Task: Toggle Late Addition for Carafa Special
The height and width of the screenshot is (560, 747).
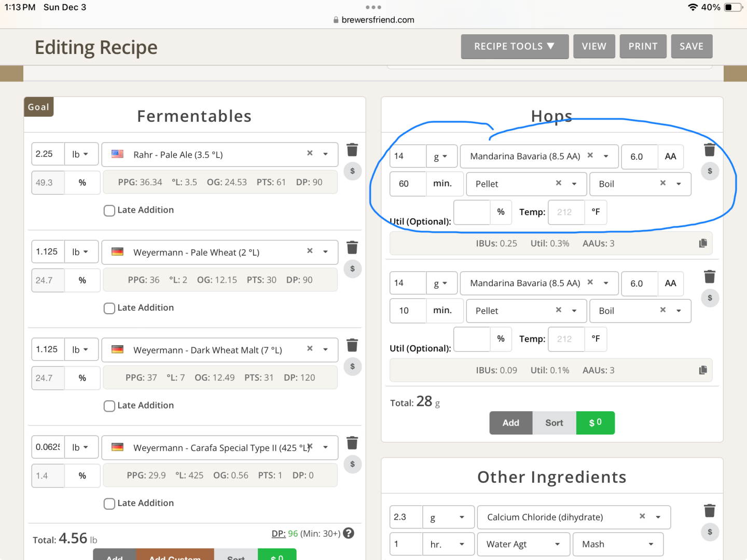Action: [x=109, y=504]
